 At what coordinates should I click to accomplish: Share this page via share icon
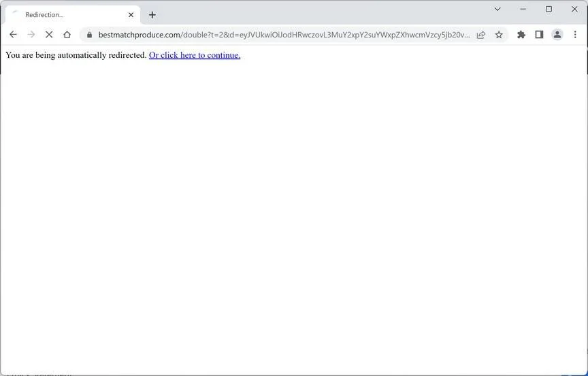[x=480, y=35]
